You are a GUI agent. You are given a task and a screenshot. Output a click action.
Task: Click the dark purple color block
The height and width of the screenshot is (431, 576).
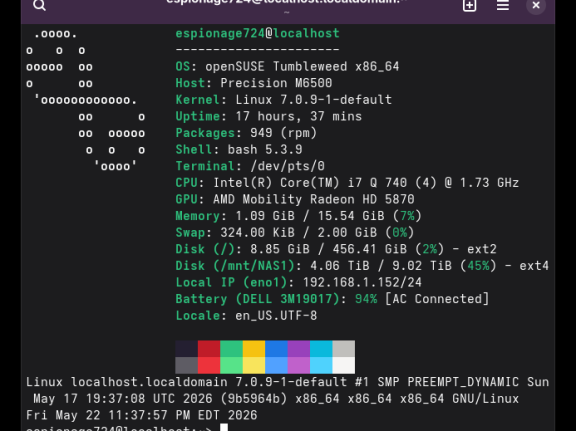(299, 348)
